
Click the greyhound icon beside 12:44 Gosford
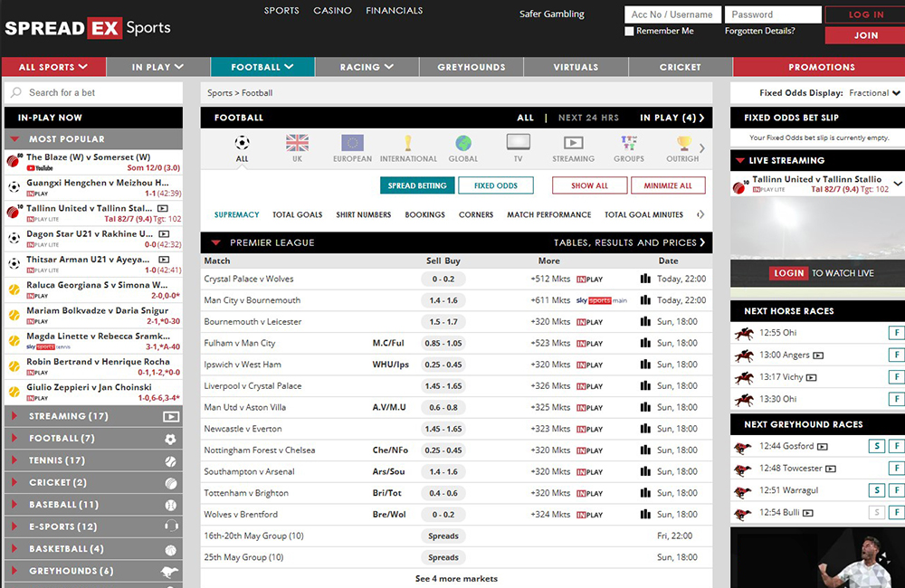[x=743, y=447]
